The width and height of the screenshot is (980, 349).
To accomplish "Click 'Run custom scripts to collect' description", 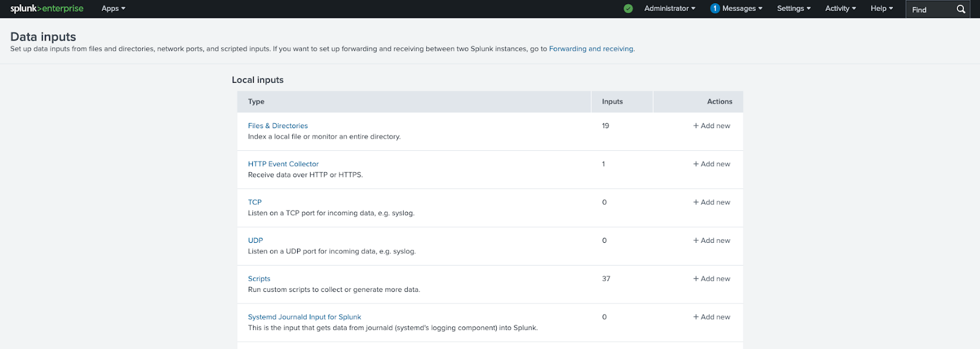I will [x=334, y=290].
